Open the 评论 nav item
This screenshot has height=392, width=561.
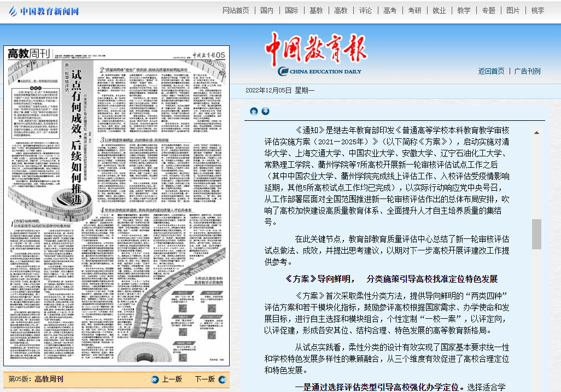pyautogui.click(x=365, y=11)
